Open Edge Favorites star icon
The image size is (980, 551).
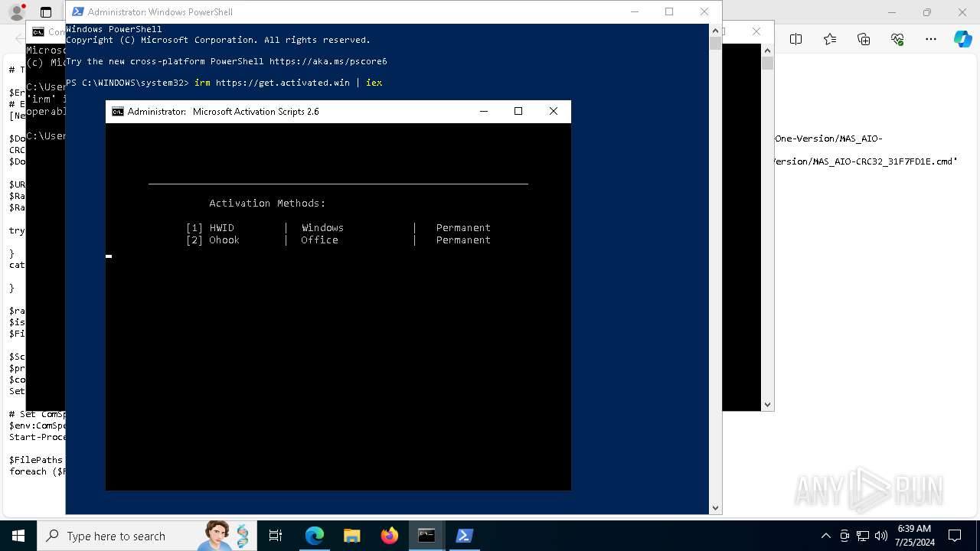[830, 39]
